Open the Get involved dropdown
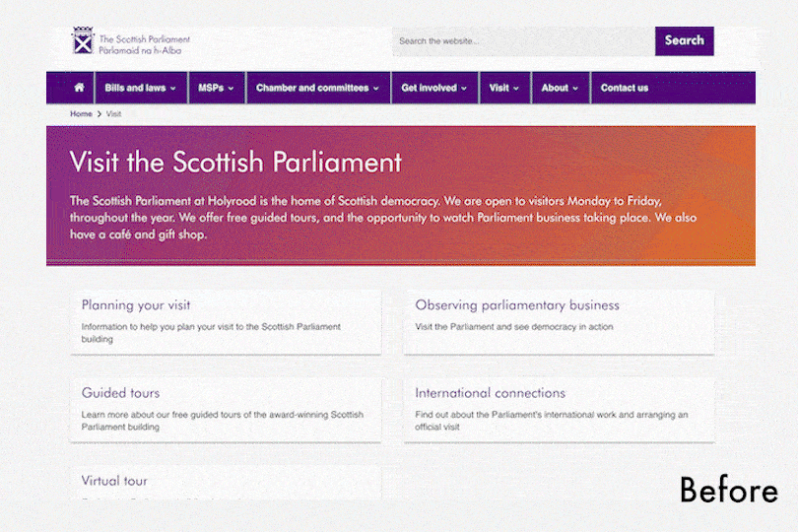 [434, 88]
